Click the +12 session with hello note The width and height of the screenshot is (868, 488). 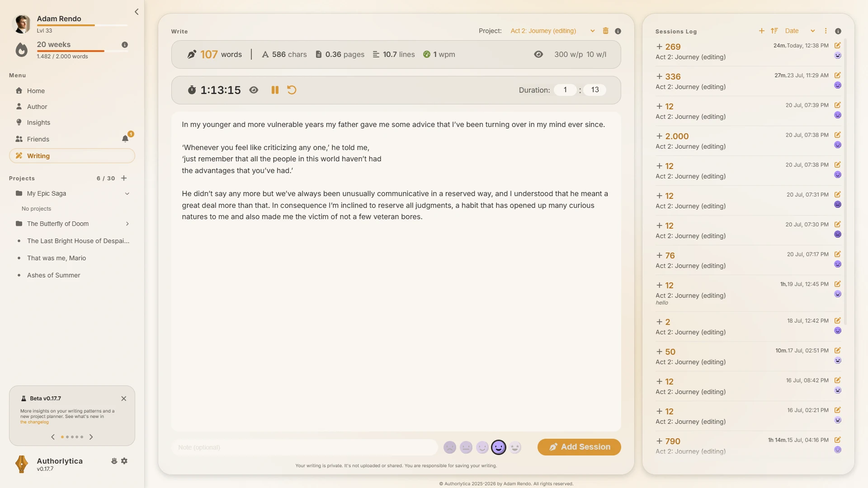[x=748, y=293]
